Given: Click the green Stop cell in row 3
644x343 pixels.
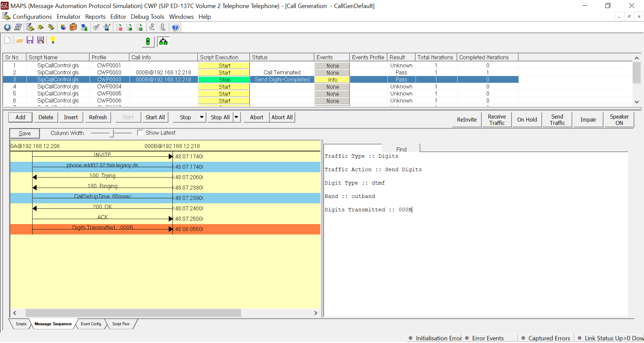Looking at the screenshot, I should pos(224,80).
